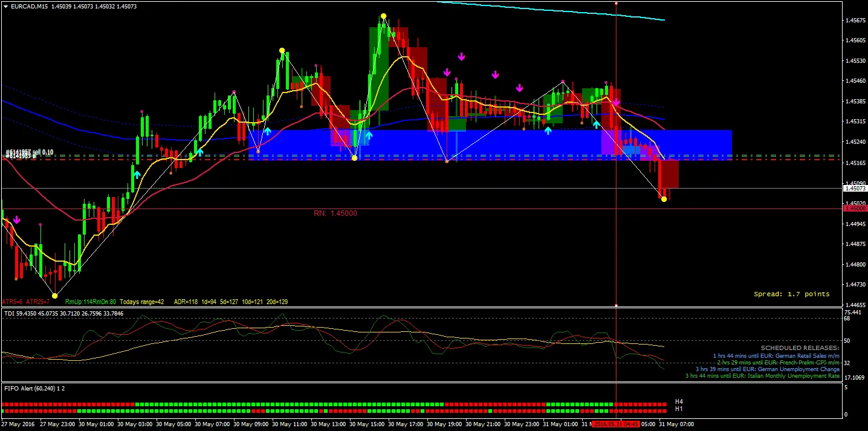The width and height of the screenshot is (868, 431).
Task: Click the German Retail Sales m/m release line
Action: click(x=777, y=355)
